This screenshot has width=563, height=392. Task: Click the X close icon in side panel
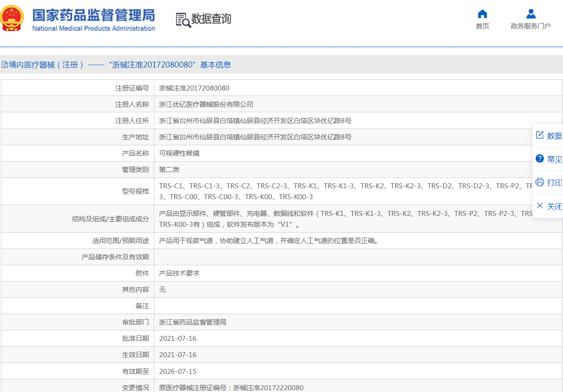[x=539, y=206]
